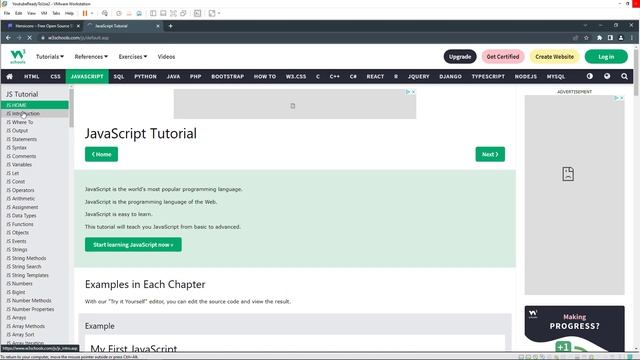Expand the References dropdown
This screenshot has width=640, height=360.
[91, 57]
